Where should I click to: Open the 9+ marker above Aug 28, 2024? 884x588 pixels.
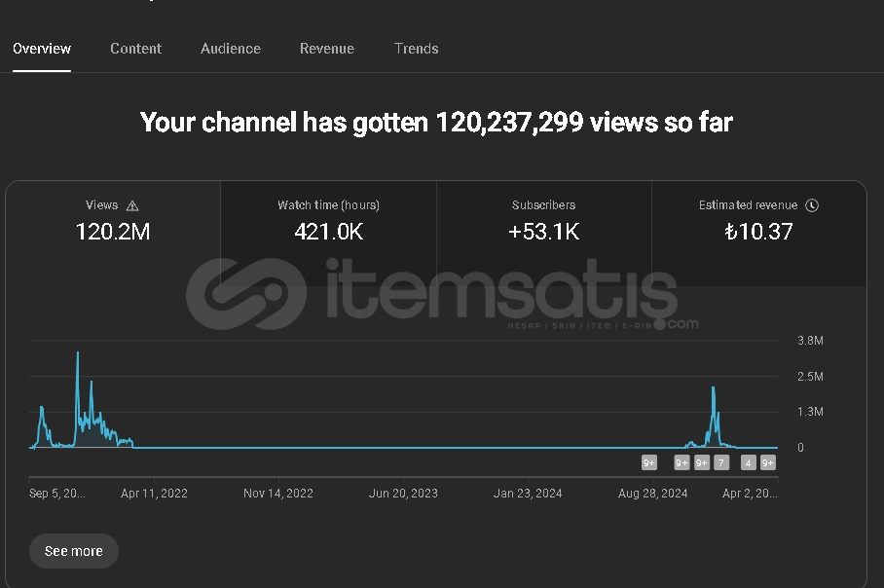649,462
